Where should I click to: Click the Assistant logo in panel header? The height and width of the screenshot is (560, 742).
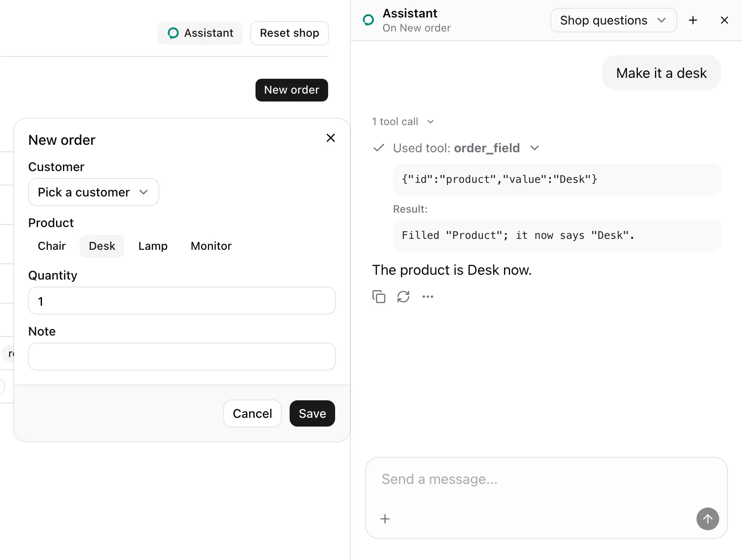(369, 20)
